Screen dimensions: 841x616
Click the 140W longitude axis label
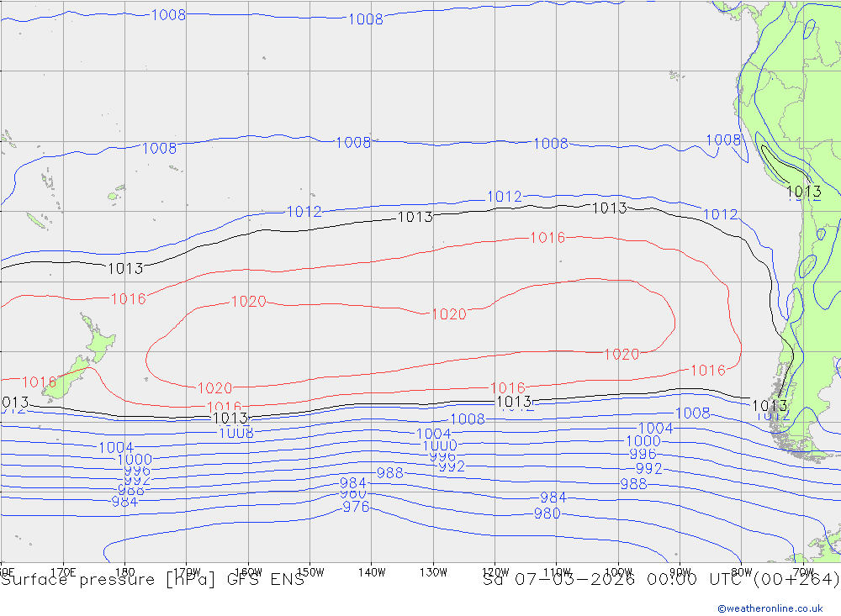(x=372, y=572)
